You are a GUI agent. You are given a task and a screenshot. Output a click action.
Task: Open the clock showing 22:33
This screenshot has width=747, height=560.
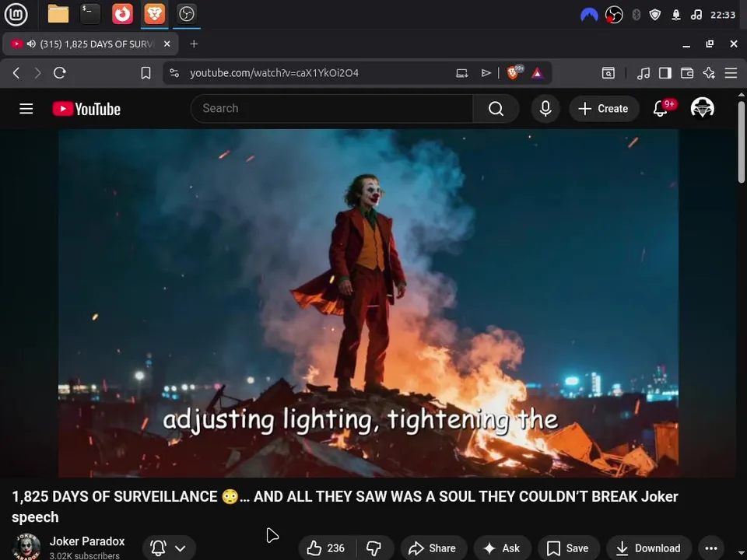723,15
